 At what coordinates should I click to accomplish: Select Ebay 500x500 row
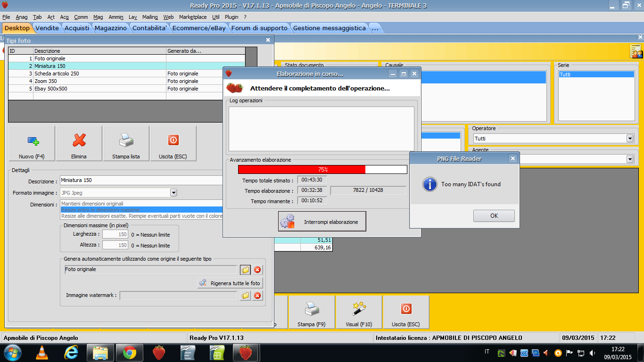127,89
